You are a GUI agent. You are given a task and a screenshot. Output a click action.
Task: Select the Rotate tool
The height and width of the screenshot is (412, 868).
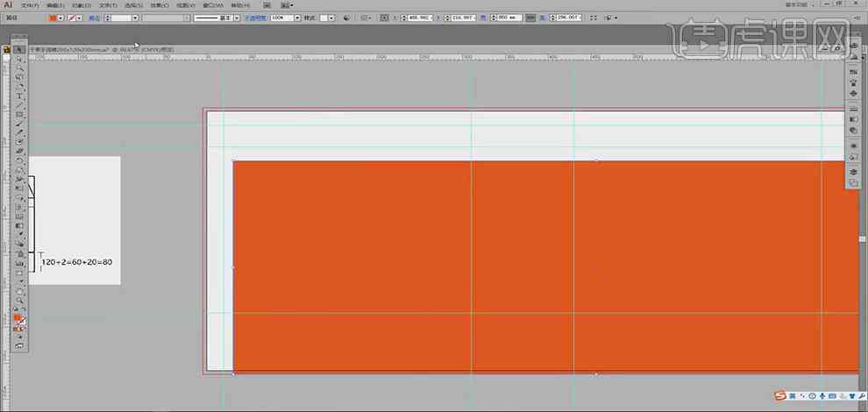pyautogui.click(x=19, y=160)
